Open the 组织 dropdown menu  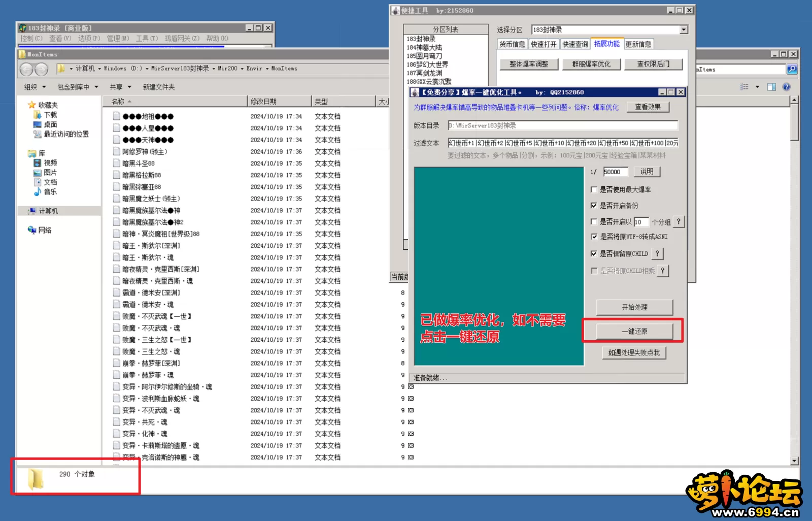(x=35, y=87)
